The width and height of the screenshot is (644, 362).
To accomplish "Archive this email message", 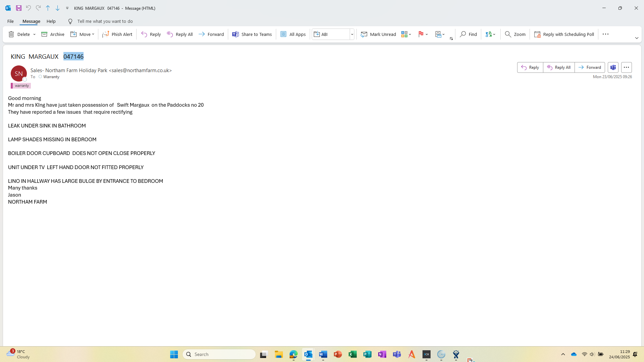I will [53, 34].
